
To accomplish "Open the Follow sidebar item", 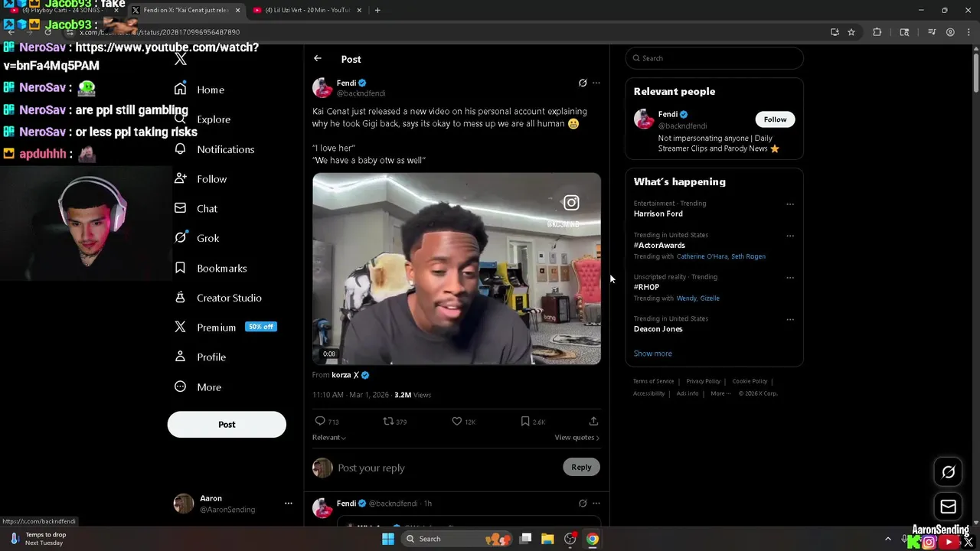I will pyautogui.click(x=200, y=179).
